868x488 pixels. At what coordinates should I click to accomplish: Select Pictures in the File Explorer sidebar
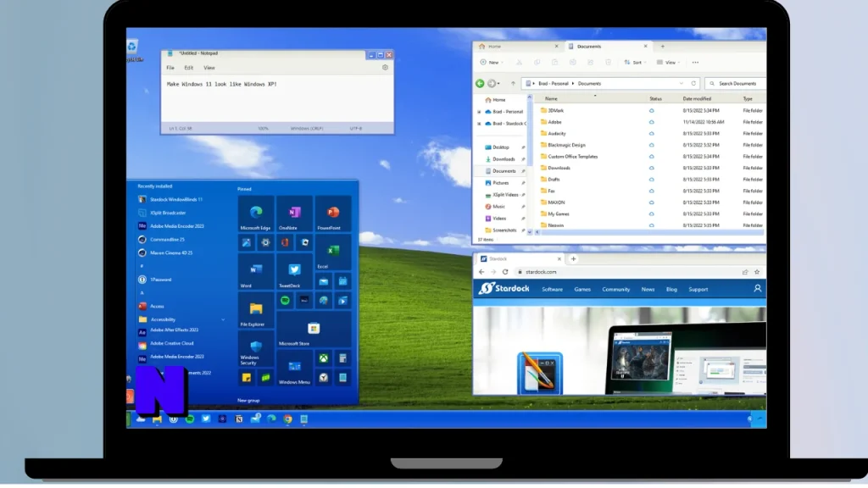pos(500,183)
